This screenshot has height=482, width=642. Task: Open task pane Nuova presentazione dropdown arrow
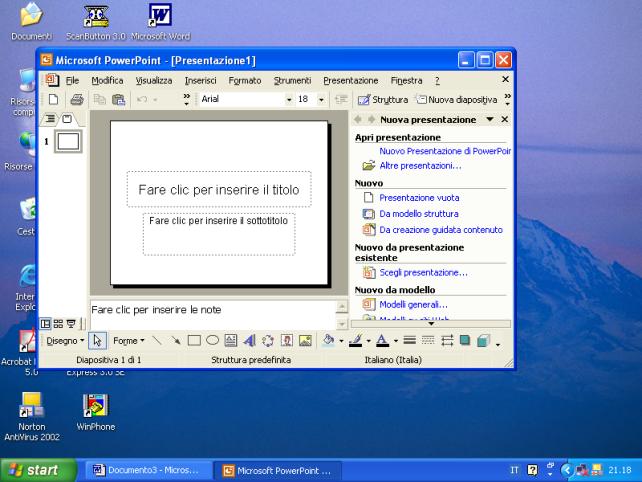coord(490,119)
